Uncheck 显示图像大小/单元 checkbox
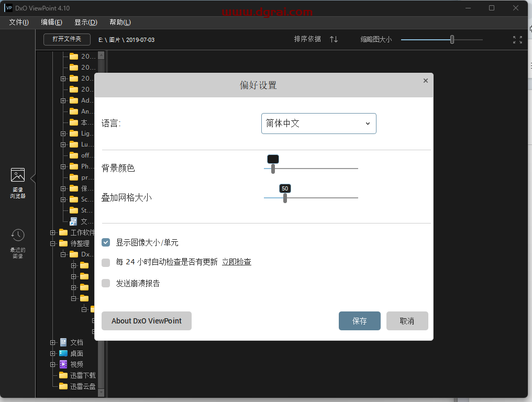Screen dimensions: 532x402 click(x=106, y=242)
